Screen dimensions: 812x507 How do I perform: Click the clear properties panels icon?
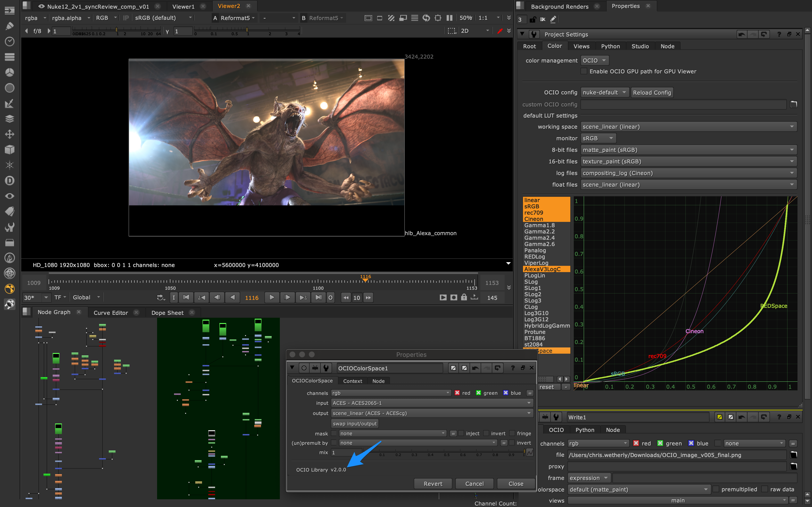click(x=543, y=20)
